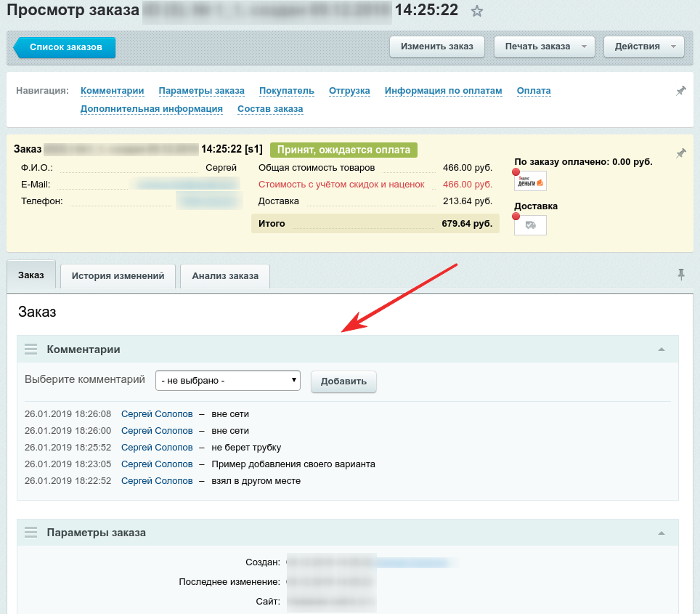
Task: Click the pin icon in Navigation panel
Action: (680, 91)
